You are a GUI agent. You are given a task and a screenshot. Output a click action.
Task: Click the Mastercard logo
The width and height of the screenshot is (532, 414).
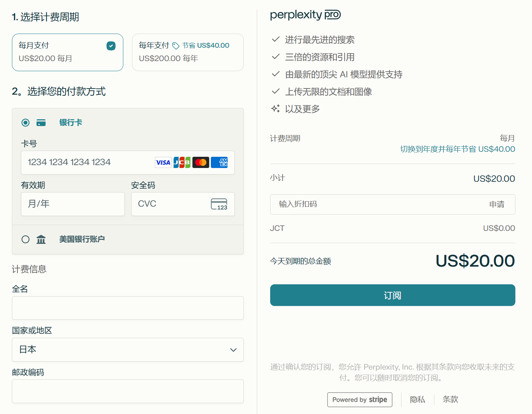201,163
